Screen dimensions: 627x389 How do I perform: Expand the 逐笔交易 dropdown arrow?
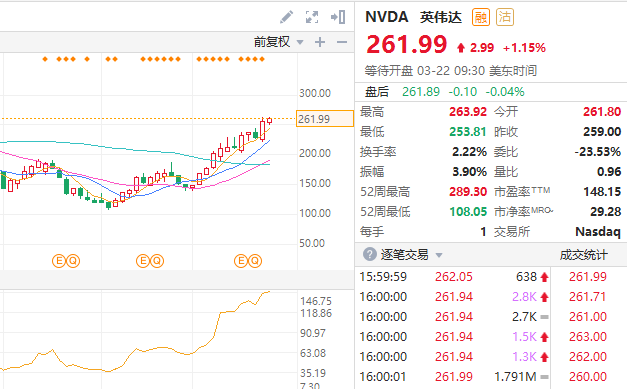click(x=439, y=255)
